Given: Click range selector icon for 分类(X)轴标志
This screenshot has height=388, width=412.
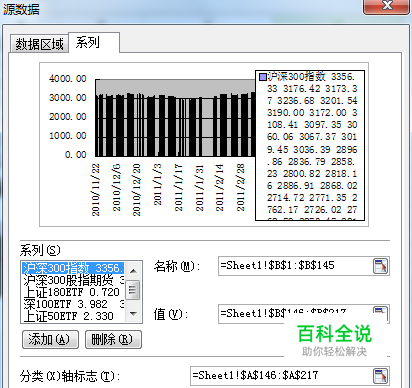Looking at the screenshot, I should pyautogui.click(x=380, y=376).
